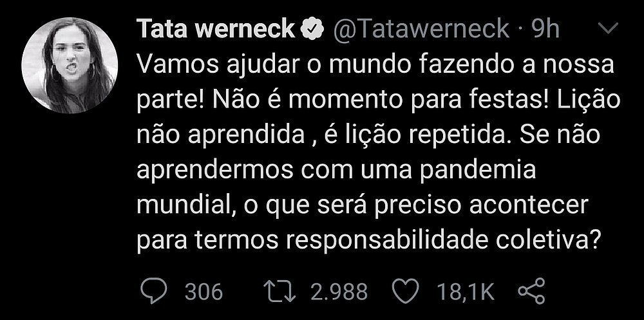644x320 pixels.
Task: Click the 2.988 retweet count
Action: click(x=339, y=292)
